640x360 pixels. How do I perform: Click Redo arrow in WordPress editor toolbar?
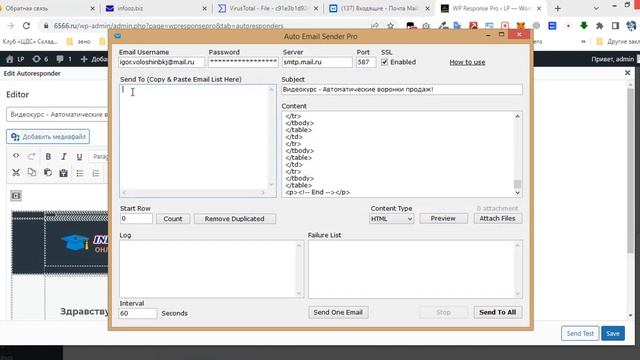pyautogui.click(x=31, y=156)
